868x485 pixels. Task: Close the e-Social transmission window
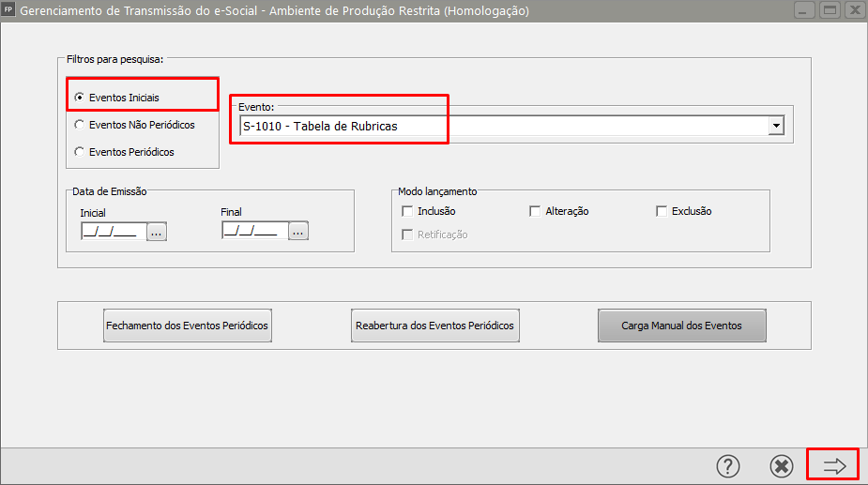(853, 11)
